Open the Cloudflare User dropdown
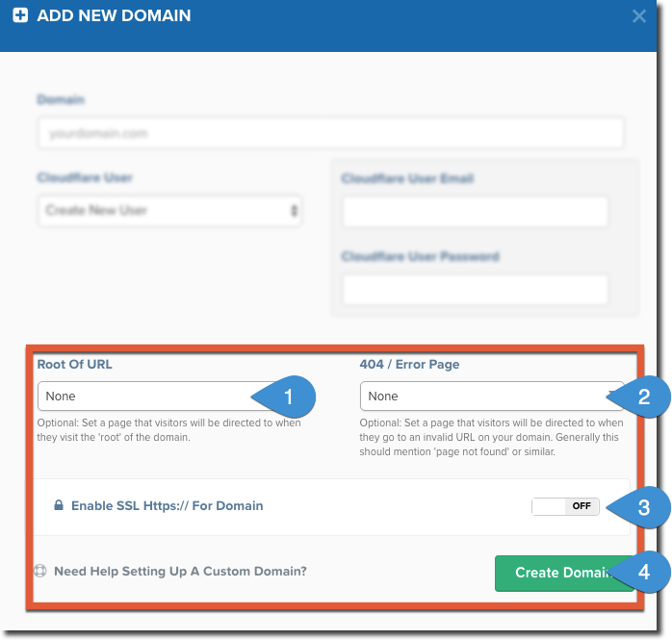The width and height of the screenshot is (672, 640). pos(169,211)
